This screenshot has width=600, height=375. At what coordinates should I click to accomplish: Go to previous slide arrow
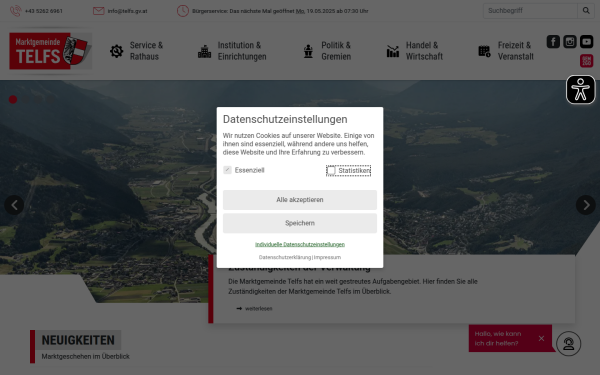(14, 205)
